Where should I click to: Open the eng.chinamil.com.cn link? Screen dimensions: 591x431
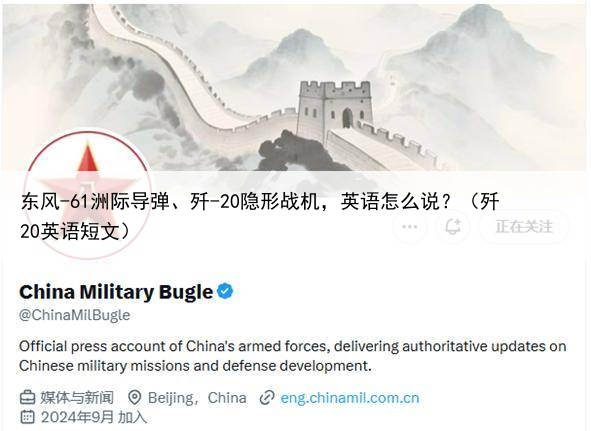tap(350, 398)
